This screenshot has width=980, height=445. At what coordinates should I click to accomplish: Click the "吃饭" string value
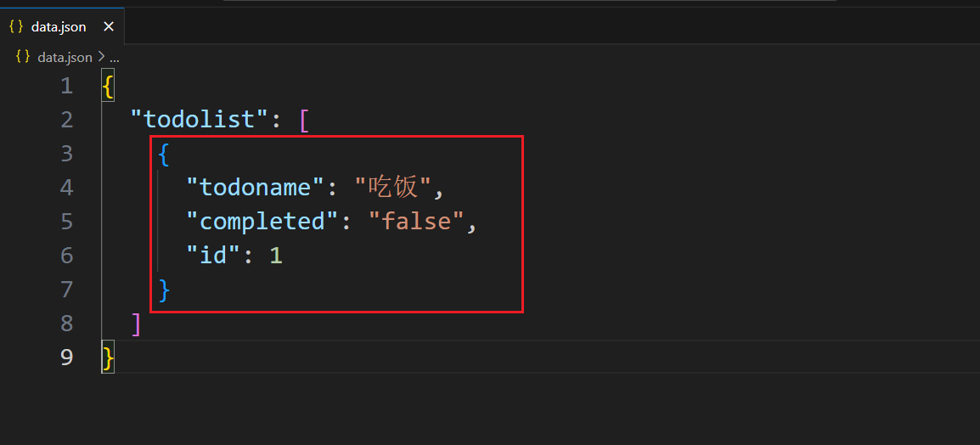(x=393, y=187)
